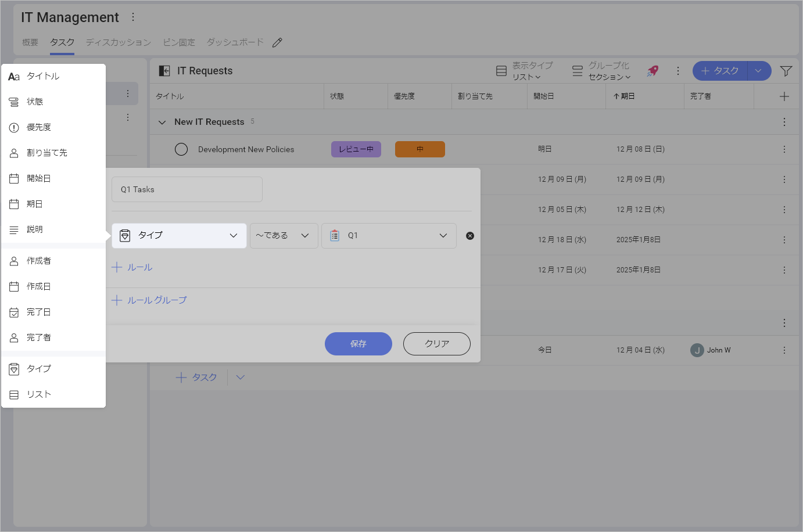Image resolution: width=803 pixels, height=532 pixels.
Task: Collapse the New IT Requests section
Action: pos(162,122)
